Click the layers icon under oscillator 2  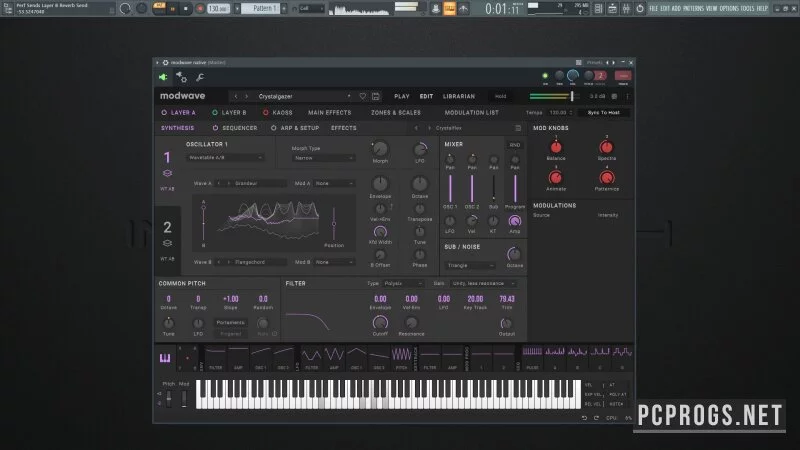(167, 243)
